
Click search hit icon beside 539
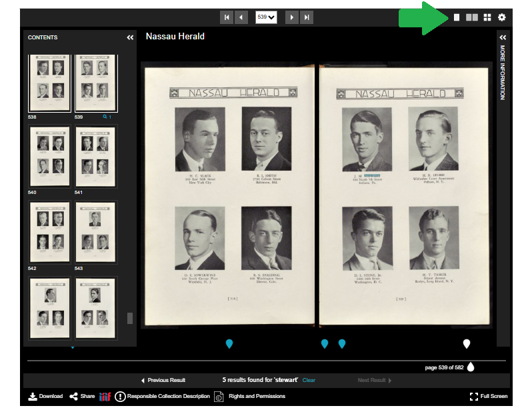107,117
